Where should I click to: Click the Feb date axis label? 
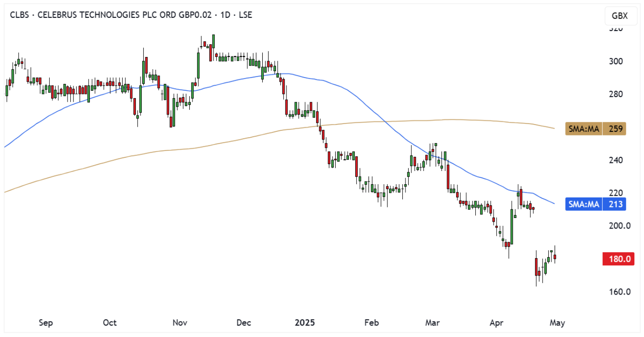pos(372,323)
